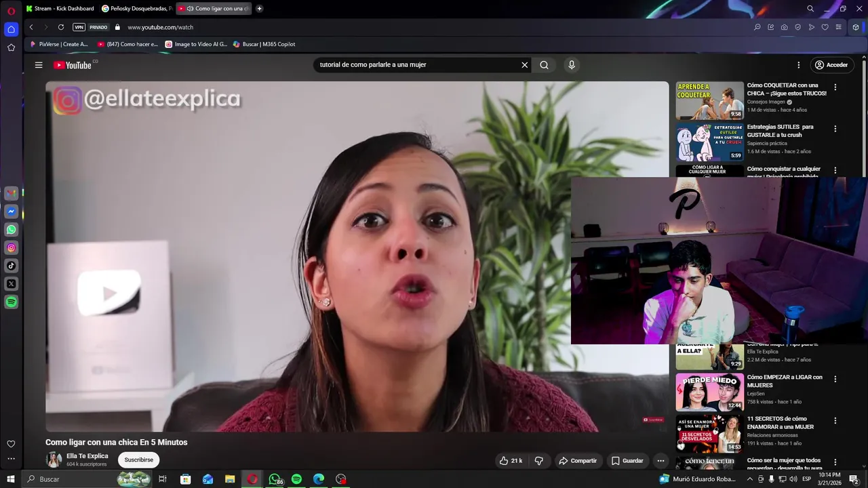Click the main video player
This screenshot has height=488, width=868.
(x=357, y=256)
